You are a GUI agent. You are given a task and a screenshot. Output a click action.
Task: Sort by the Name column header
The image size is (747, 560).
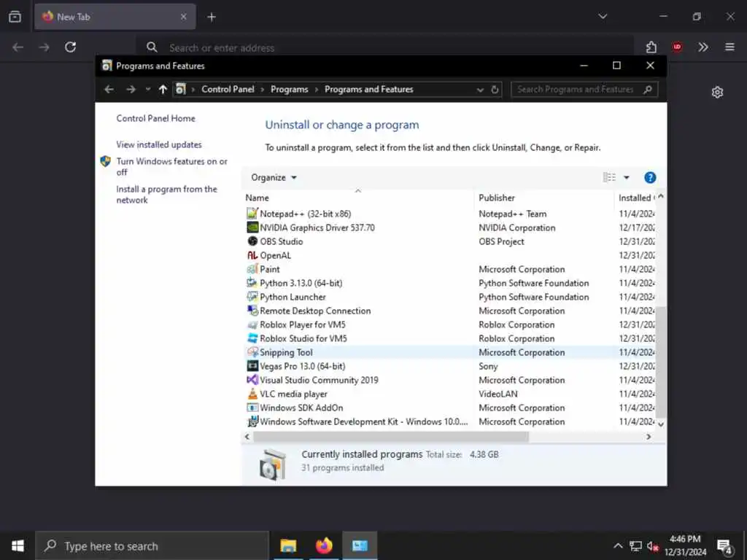pos(357,198)
